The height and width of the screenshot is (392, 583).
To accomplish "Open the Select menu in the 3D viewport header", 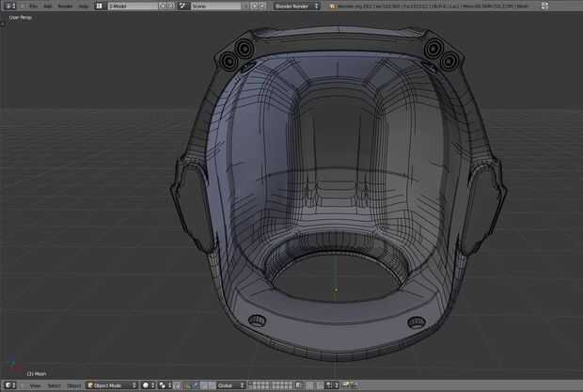I will coord(54,385).
